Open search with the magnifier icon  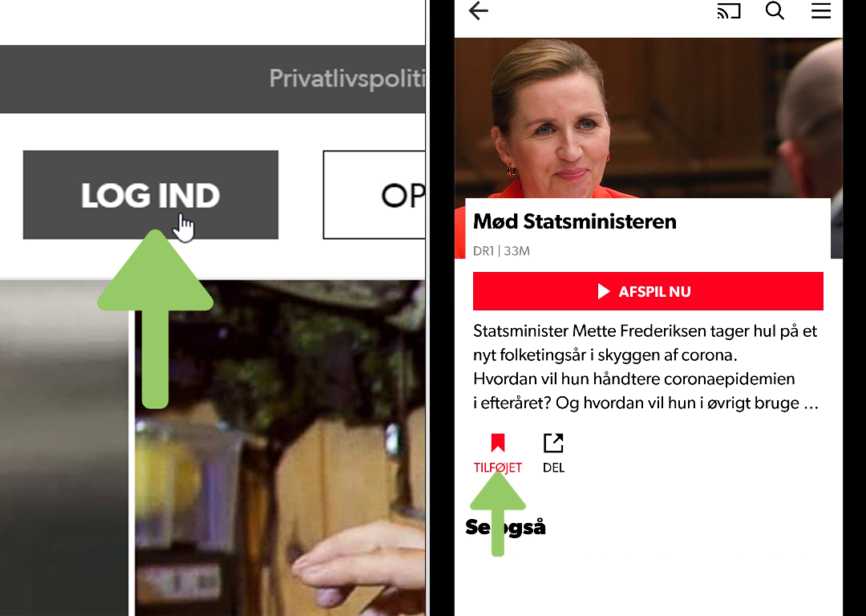[x=775, y=10]
